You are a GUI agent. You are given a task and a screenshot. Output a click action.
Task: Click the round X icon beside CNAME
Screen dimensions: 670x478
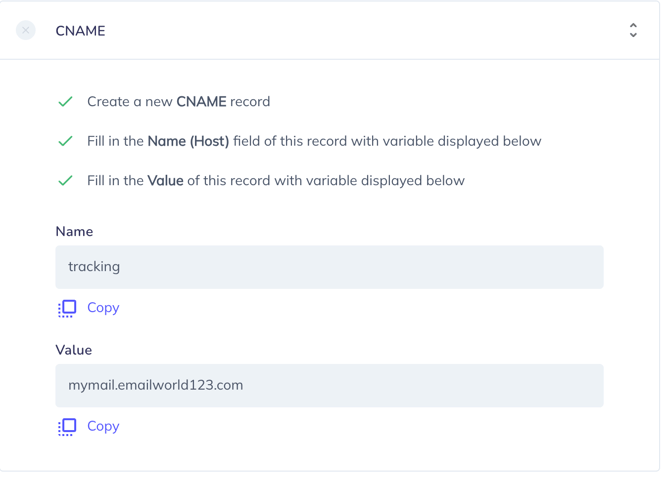(26, 31)
